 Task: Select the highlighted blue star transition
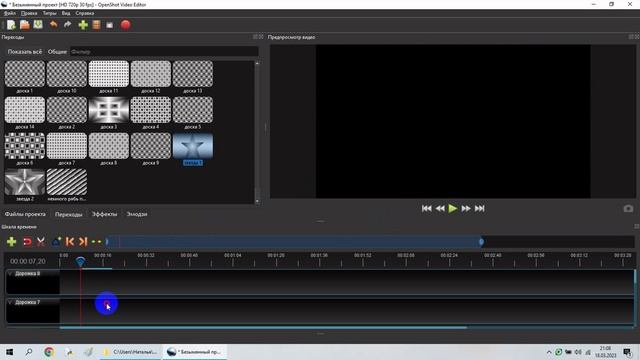pyautogui.click(x=193, y=146)
